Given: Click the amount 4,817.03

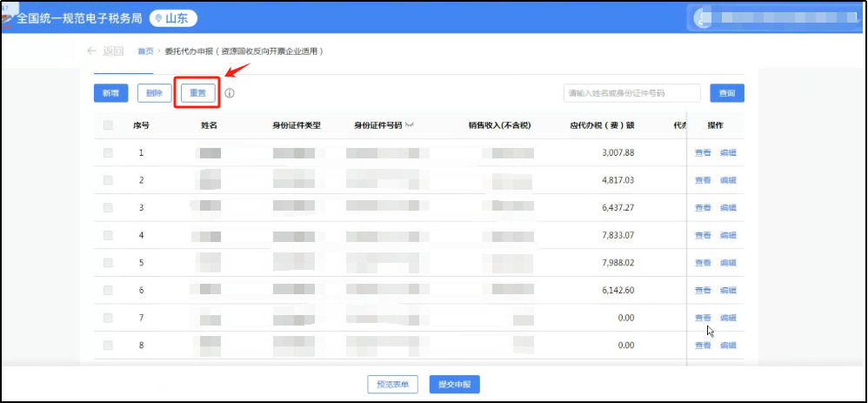Looking at the screenshot, I should (618, 180).
